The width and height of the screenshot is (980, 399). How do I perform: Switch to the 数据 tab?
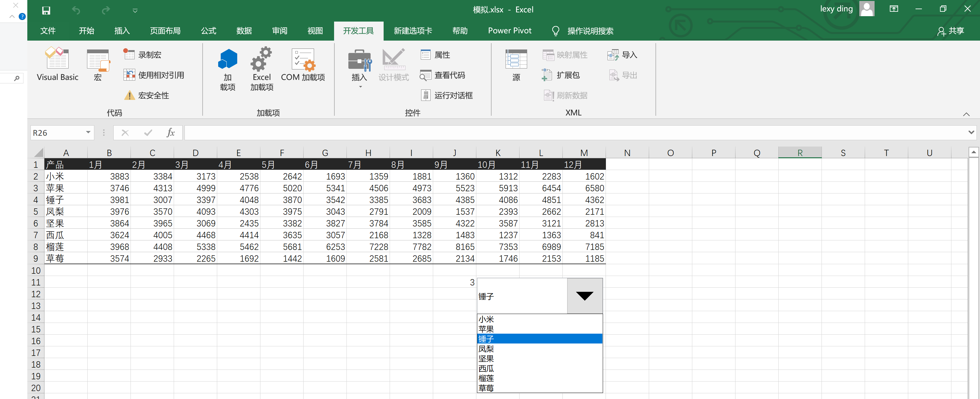(x=244, y=31)
